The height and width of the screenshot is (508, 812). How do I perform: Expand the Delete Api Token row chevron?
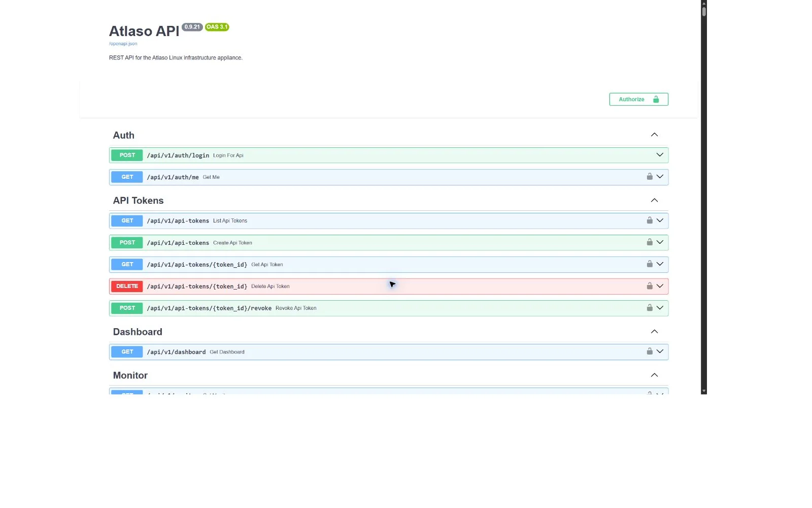pos(660,286)
